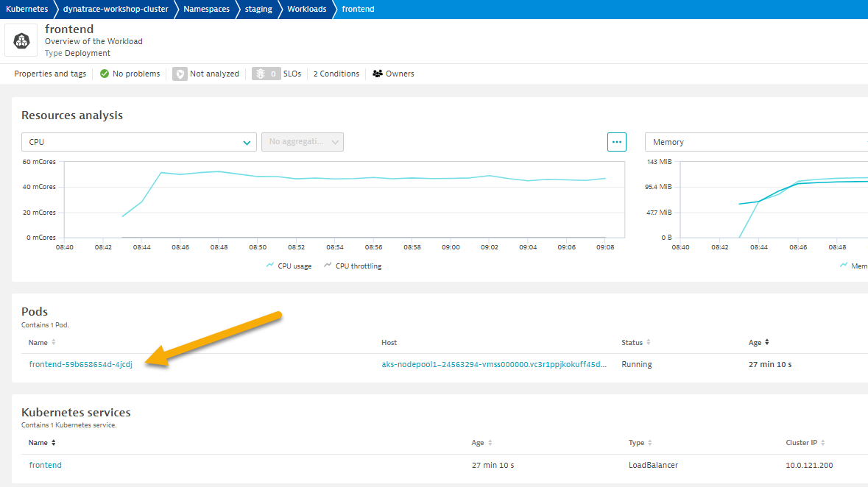Expand Properties and tags section
868x487 pixels.
point(50,74)
